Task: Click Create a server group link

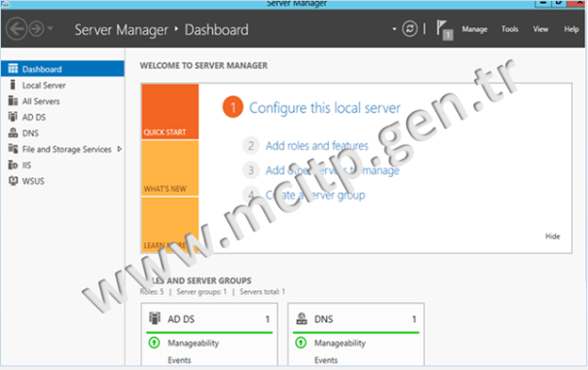Action: pos(315,195)
